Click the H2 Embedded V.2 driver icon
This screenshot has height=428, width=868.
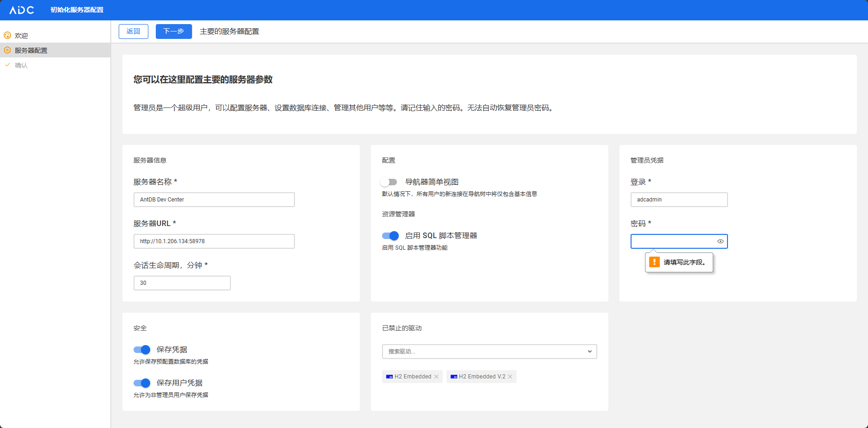point(454,377)
